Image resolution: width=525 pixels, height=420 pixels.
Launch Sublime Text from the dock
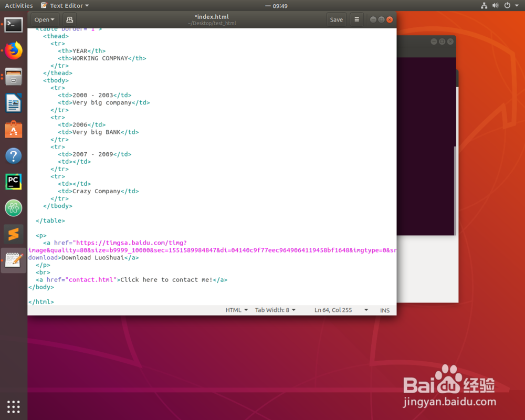click(x=14, y=234)
